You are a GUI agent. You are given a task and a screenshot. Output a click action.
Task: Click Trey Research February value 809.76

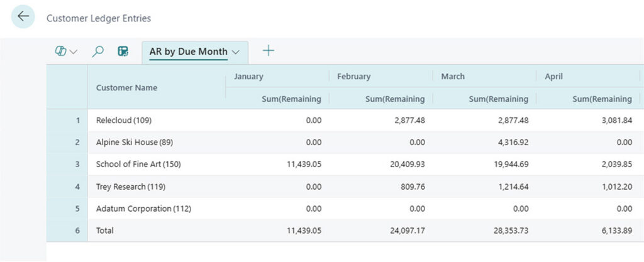click(x=414, y=187)
